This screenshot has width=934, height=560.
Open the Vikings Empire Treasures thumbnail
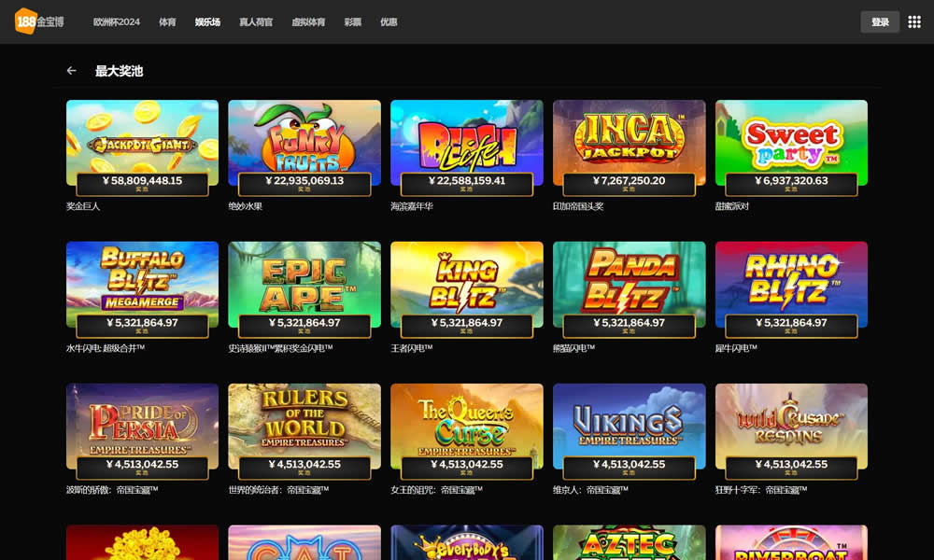tap(629, 427)
